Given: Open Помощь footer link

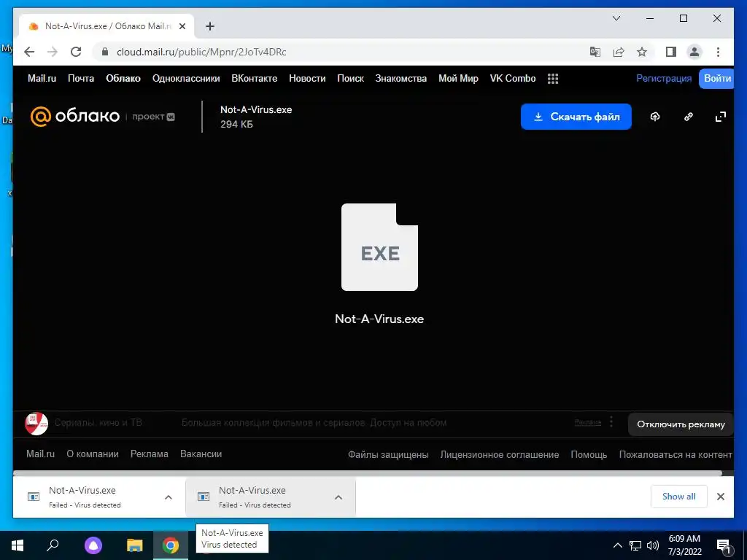Looking at the screenshot, I should pyautogui.click(x=589, y=455).
